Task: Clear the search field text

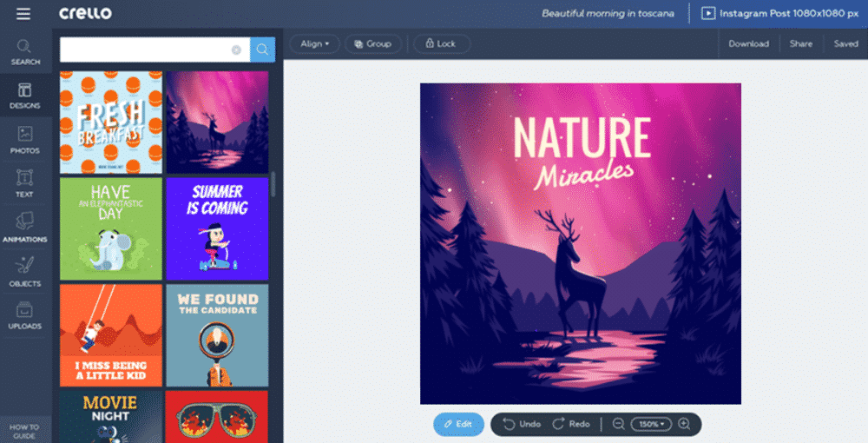Action: 236,50
